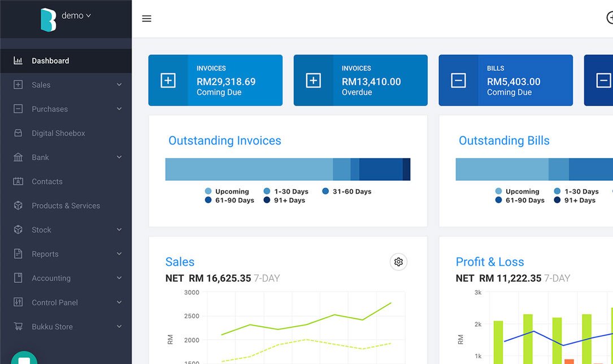Open the Outstanding Invoices heading link
Image resolution: width=613 pixels, height=364 pixels.
225,141
